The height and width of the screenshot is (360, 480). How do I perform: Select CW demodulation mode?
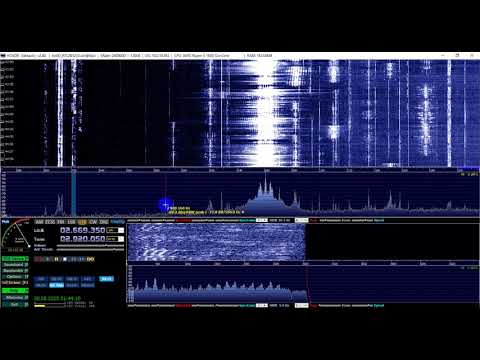93,222
